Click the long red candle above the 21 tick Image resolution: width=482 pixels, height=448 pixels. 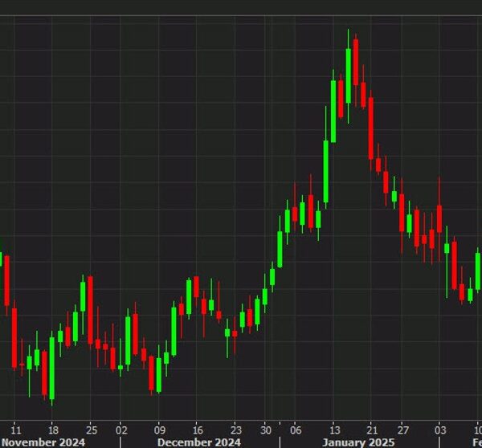coord(371,128)
